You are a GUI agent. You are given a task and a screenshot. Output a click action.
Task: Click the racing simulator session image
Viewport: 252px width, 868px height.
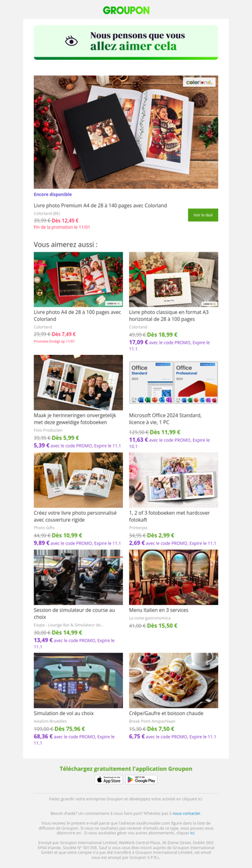(x=78, y=577)
